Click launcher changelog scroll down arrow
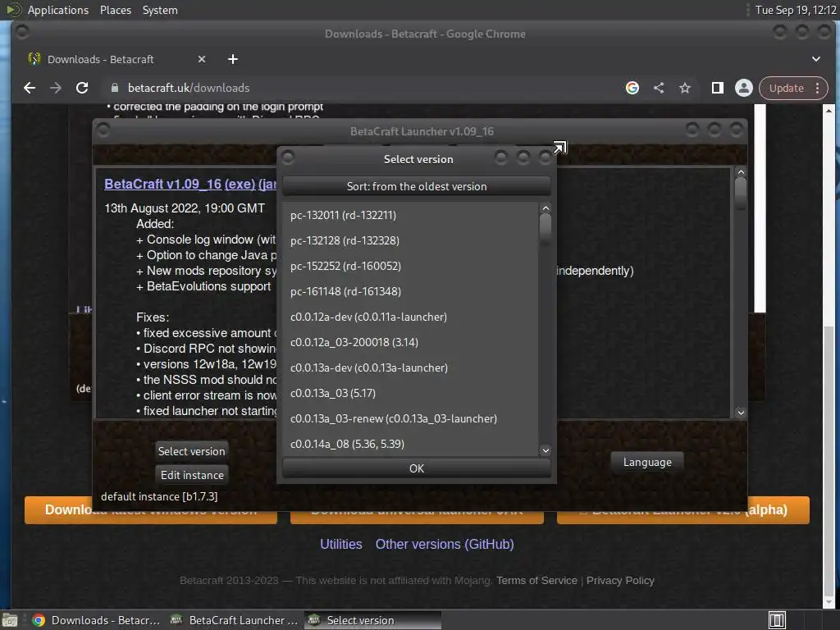Viewport: 840px width, 630px height. pos(741,413)
